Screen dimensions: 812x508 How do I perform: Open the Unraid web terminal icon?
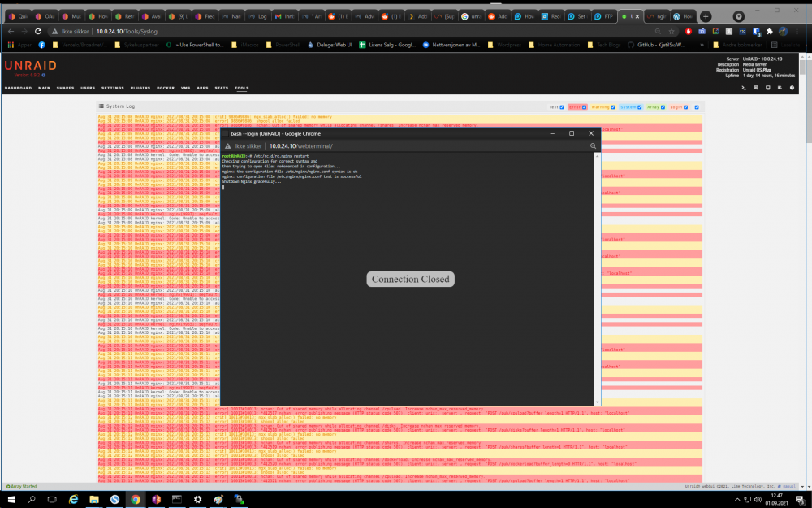[x=744, y=88]
